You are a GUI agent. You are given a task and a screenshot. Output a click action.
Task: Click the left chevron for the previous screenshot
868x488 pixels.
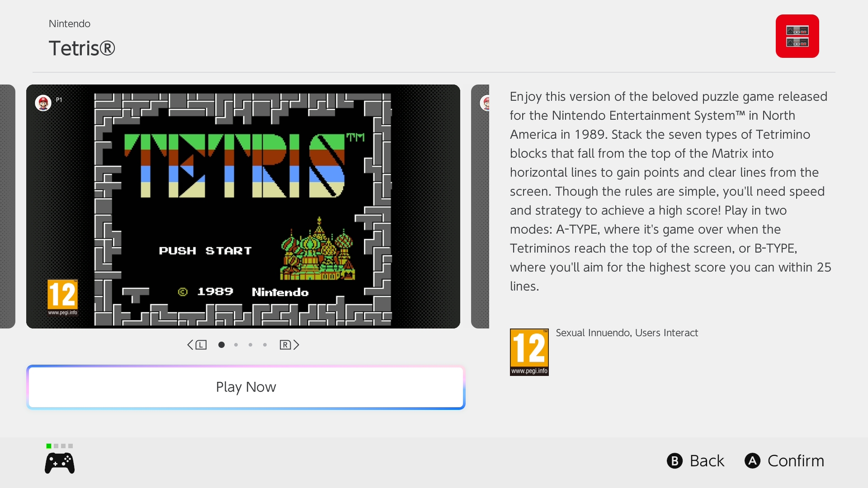[x=190, y=345]
